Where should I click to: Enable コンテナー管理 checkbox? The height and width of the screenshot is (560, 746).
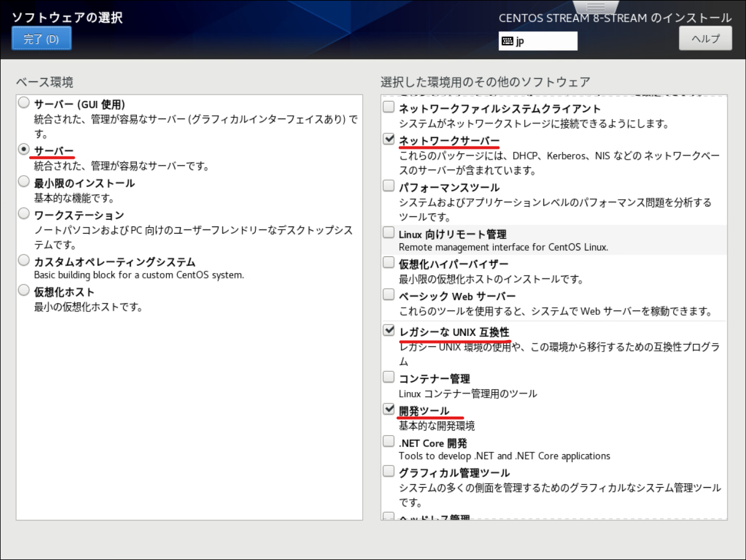pyautogui.click(x=389, y=378)
